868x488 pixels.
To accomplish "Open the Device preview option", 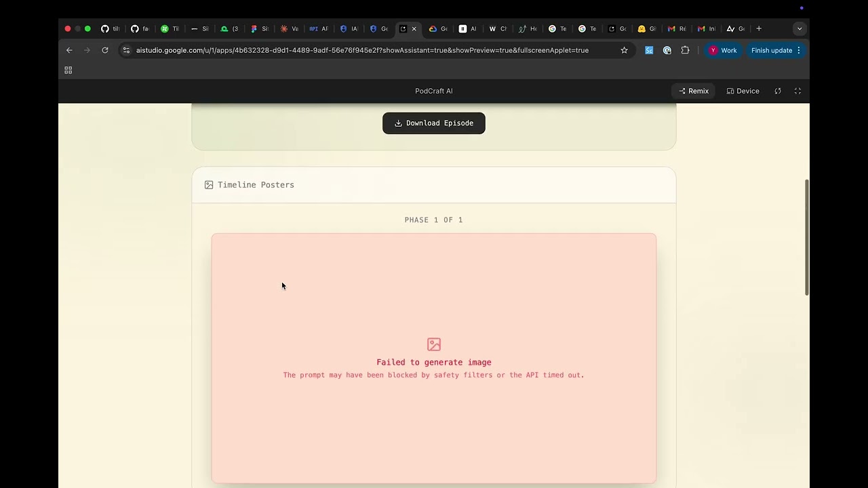I will point(743,91).
